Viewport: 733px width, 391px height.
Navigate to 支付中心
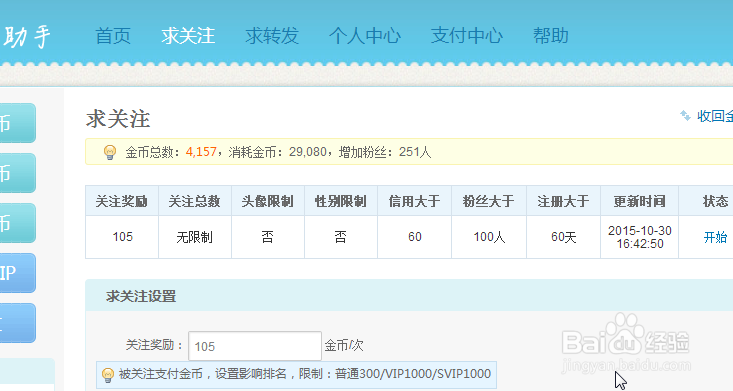[x=467, y=36]
